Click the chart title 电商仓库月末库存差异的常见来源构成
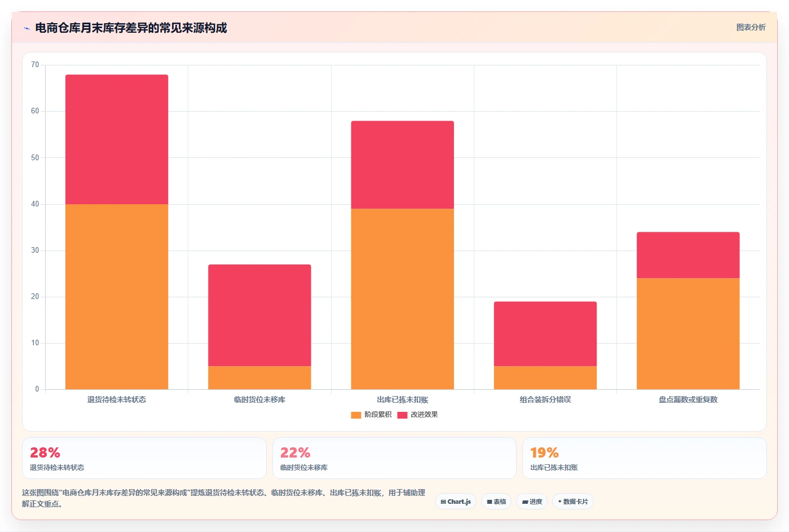789x532 pixels. pyautogui.click(x=131, y=28)
